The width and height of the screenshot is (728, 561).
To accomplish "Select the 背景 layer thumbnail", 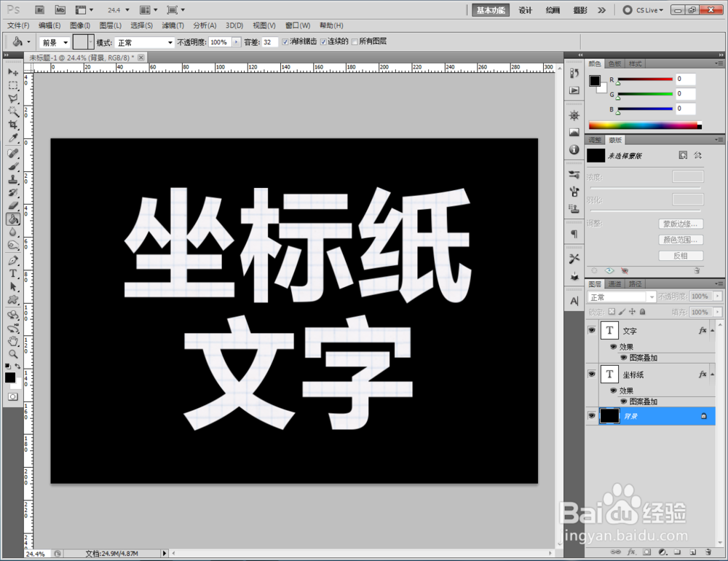I will tap(609, 415).
